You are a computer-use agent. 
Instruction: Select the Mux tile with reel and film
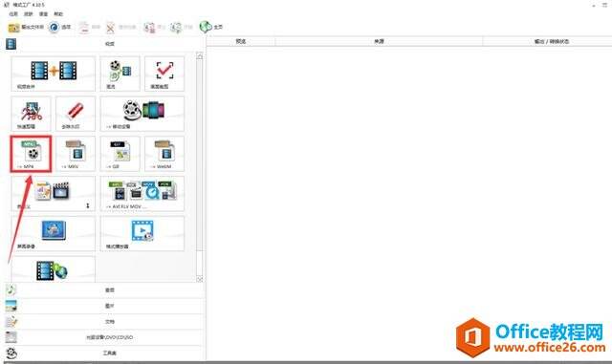click(120, 74)
